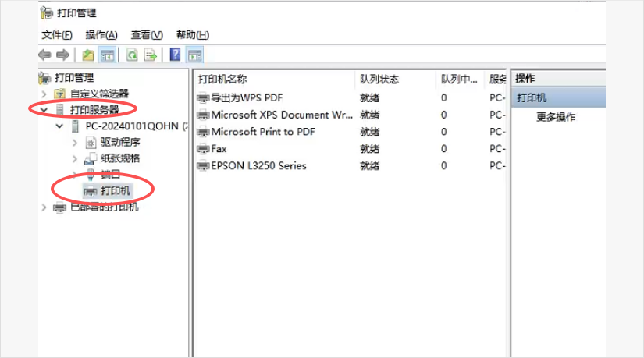
Task: Click the Export list toolbar icon
Action: (150, 55)
